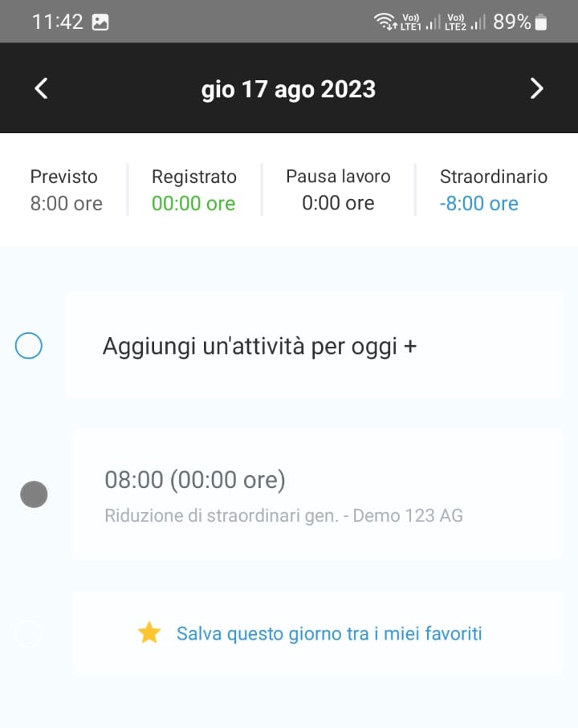Open the 08:00 (00:00 ore) entry card
Screen dimensions: 578x728
coord(318,495)
